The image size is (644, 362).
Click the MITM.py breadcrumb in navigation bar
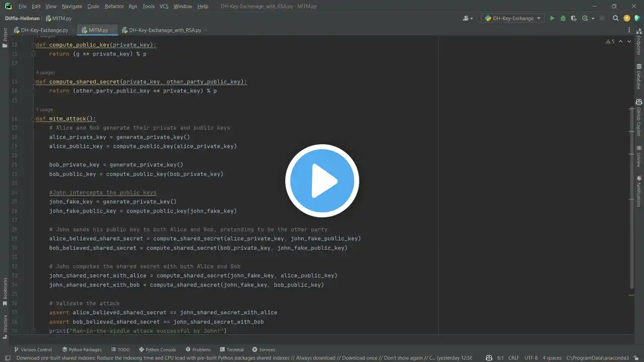[59, 18]
